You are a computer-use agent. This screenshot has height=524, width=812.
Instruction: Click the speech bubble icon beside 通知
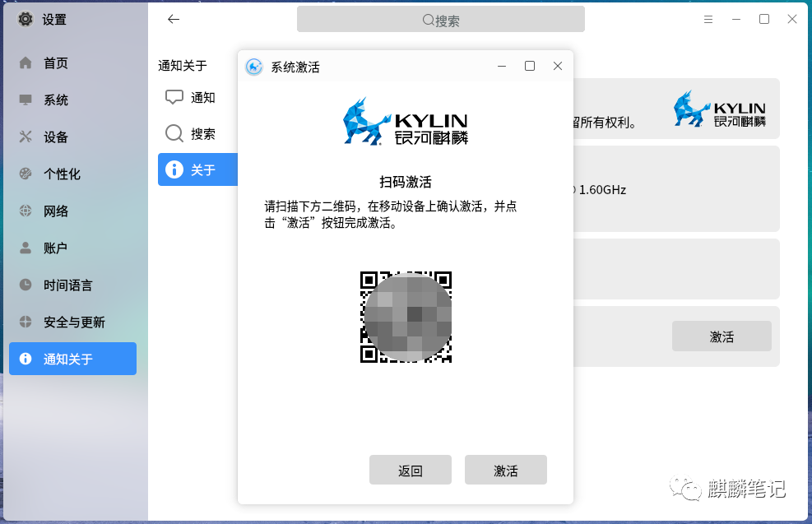(174, 97)
